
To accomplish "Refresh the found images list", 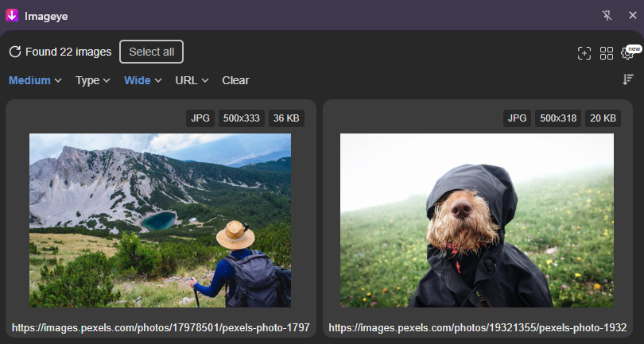I will (14, 52).
